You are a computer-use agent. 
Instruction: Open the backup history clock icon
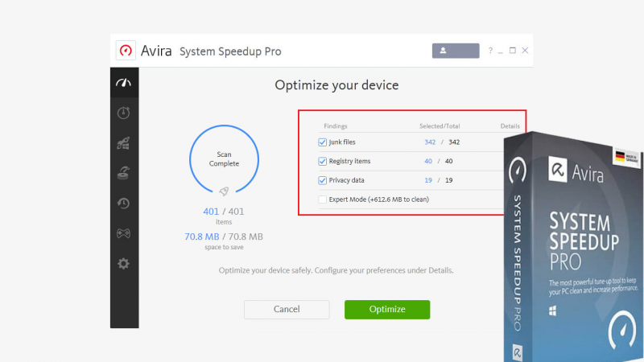tap(124, 204)
